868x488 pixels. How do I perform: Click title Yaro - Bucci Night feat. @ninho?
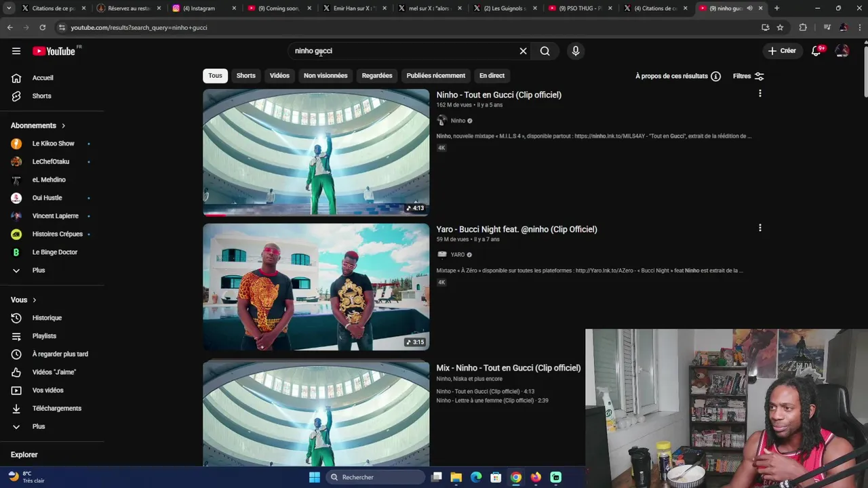coord(517,229)
